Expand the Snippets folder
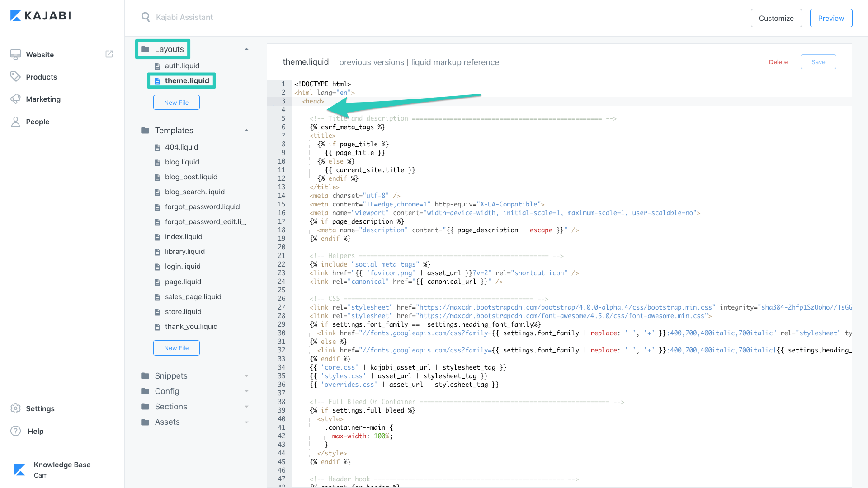 (246, 376)
